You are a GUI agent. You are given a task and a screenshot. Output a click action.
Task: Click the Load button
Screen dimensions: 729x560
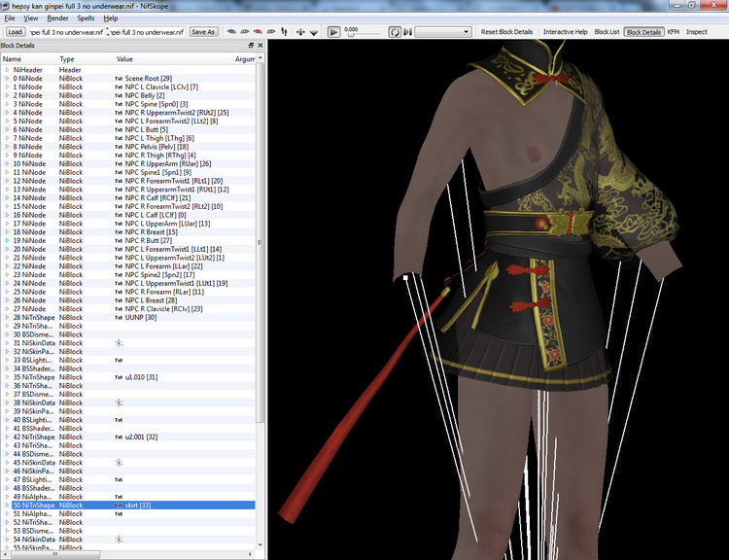click(x=15, y=32)
